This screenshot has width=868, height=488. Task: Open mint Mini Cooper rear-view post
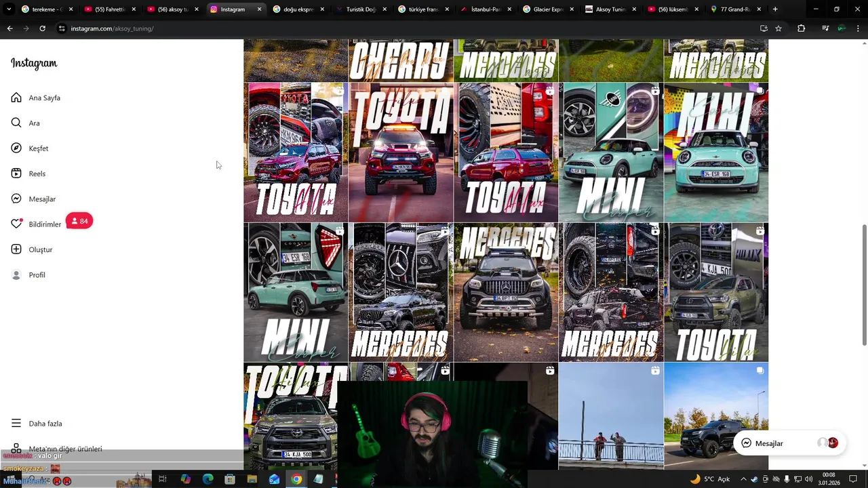tap(296, 292)
